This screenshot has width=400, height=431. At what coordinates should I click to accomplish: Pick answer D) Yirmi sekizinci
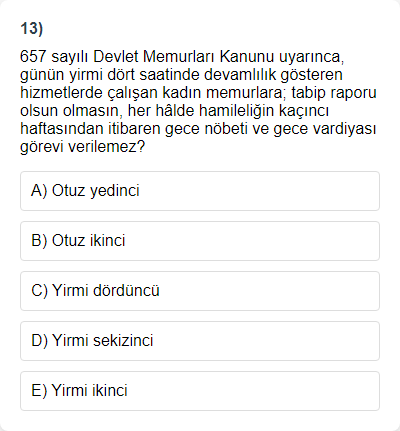click(200, 341)
